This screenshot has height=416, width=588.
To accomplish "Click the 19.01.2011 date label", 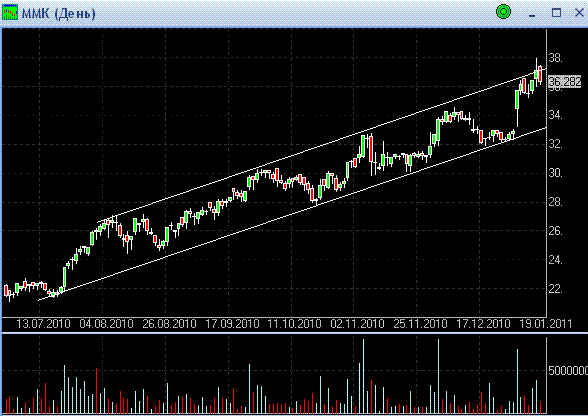I will pyautogui.click(x=546, y=324).
